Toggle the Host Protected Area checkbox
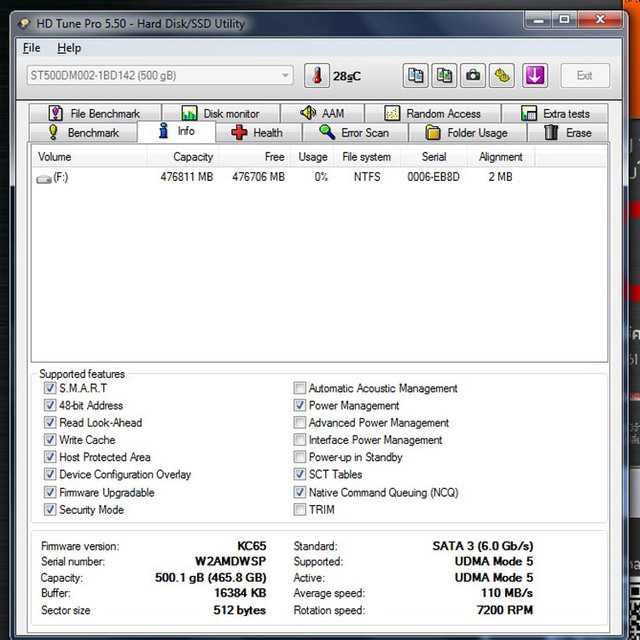Screen dimensions: 640x640 click(x=50, y=457)
